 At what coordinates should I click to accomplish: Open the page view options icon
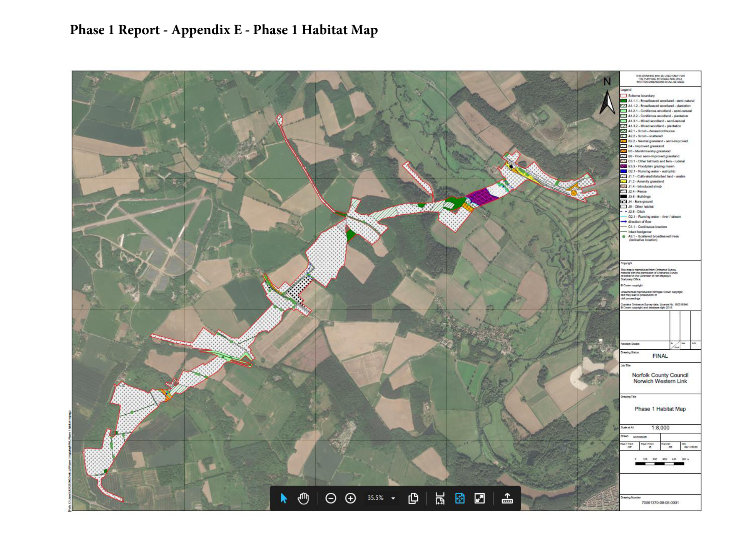(413, 498)
